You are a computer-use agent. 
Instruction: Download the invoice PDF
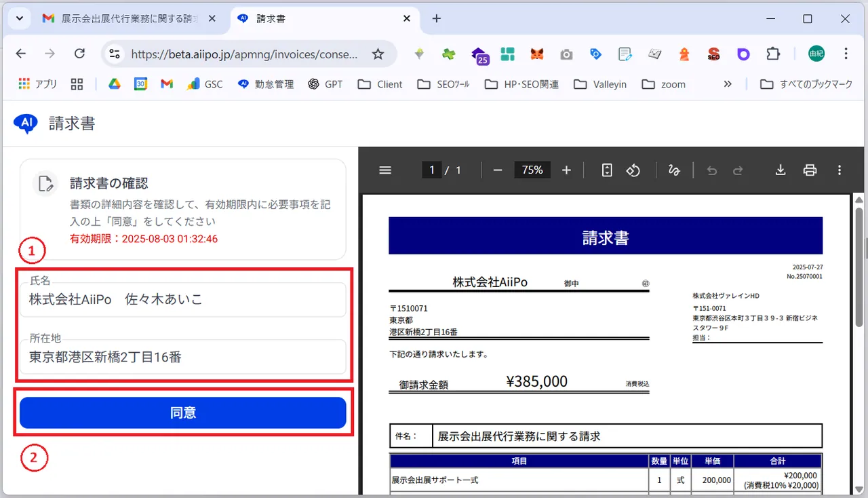[x=781, y=170]
